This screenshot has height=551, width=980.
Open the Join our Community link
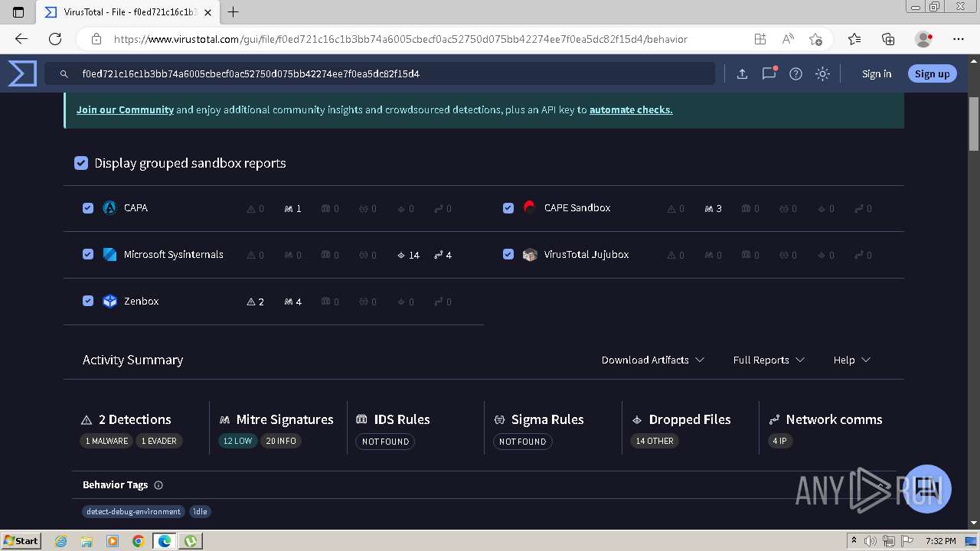tap(125, 109)
